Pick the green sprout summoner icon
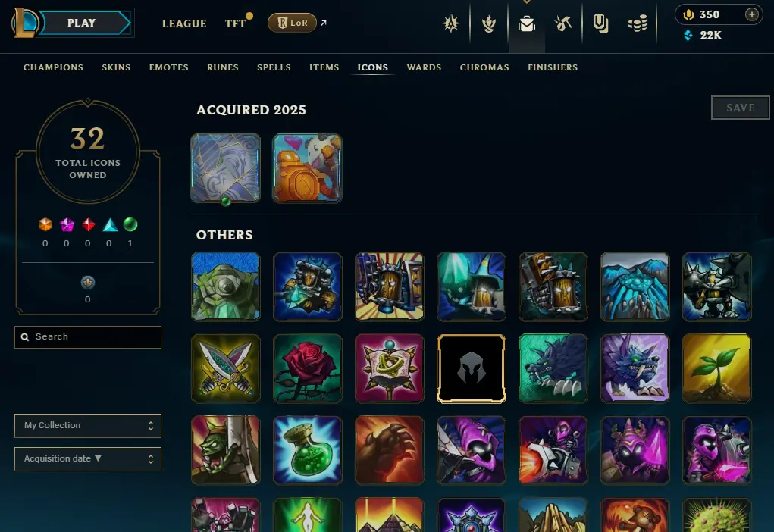Viewport: 774px width, 532px height. coord(716,368)
